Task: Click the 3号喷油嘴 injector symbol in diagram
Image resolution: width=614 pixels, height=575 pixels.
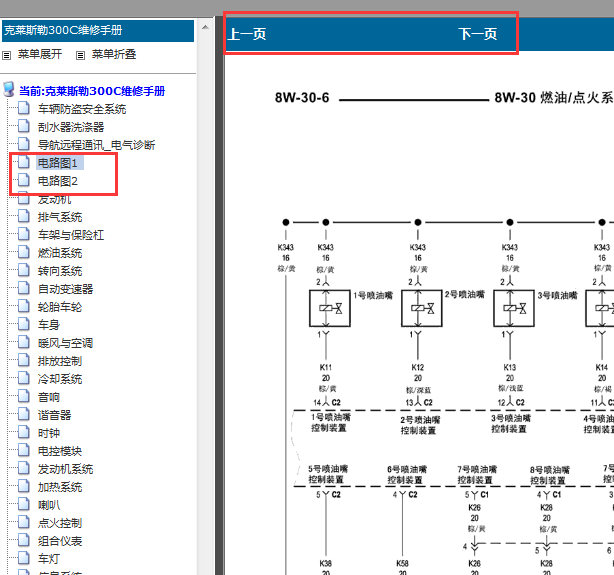Action: coord(514,308)
